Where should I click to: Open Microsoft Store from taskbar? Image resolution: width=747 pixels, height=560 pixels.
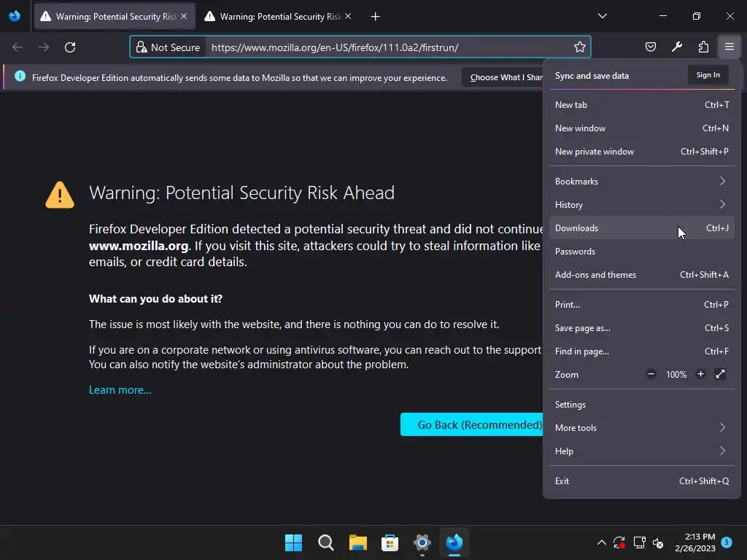(x=390, y=542)
